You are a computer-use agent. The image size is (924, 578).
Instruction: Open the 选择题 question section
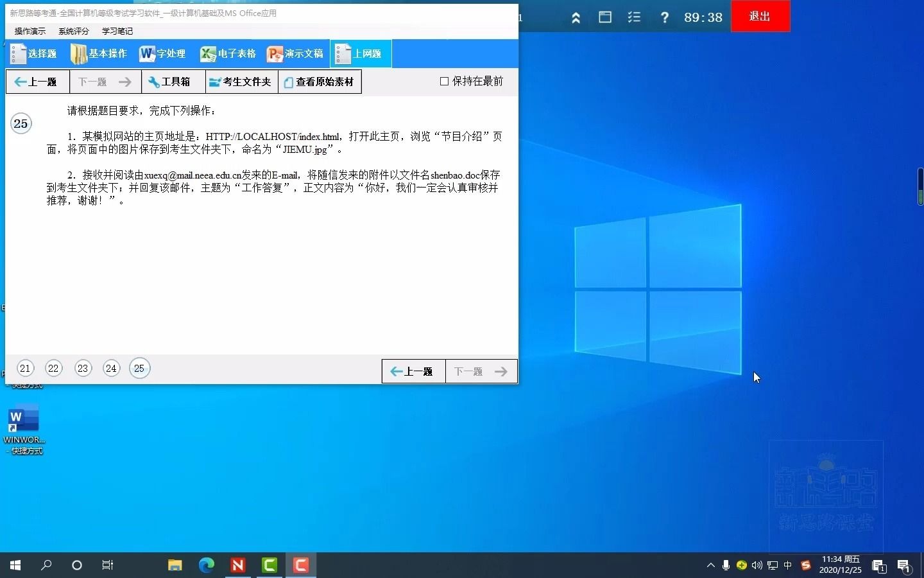pos(33,54)
